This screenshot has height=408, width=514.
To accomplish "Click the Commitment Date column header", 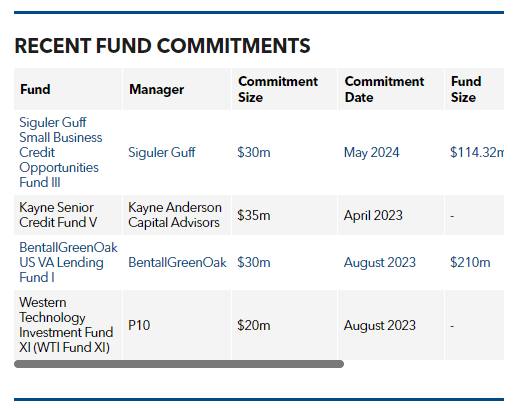I will [384, 89].
